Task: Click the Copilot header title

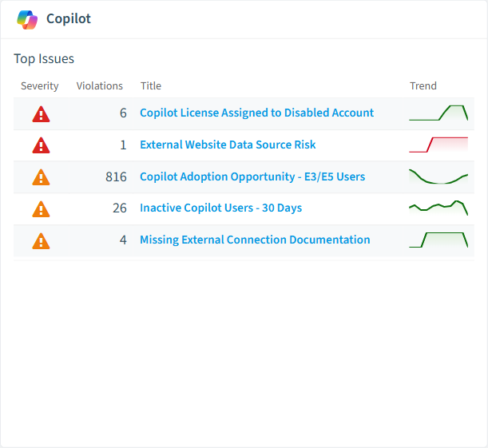Action: pos(69,18)
